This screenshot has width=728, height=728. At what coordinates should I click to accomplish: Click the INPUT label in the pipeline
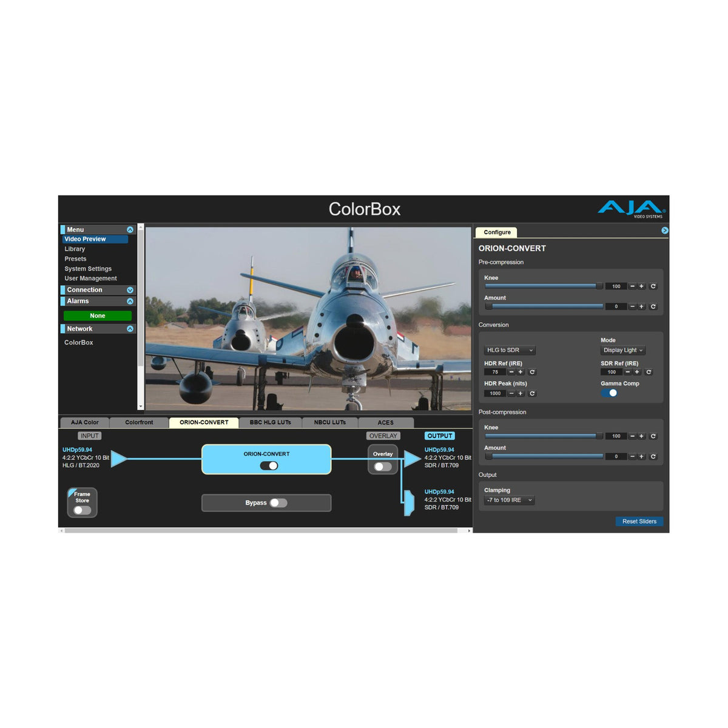pyautogui.click(x=90, y=436)
